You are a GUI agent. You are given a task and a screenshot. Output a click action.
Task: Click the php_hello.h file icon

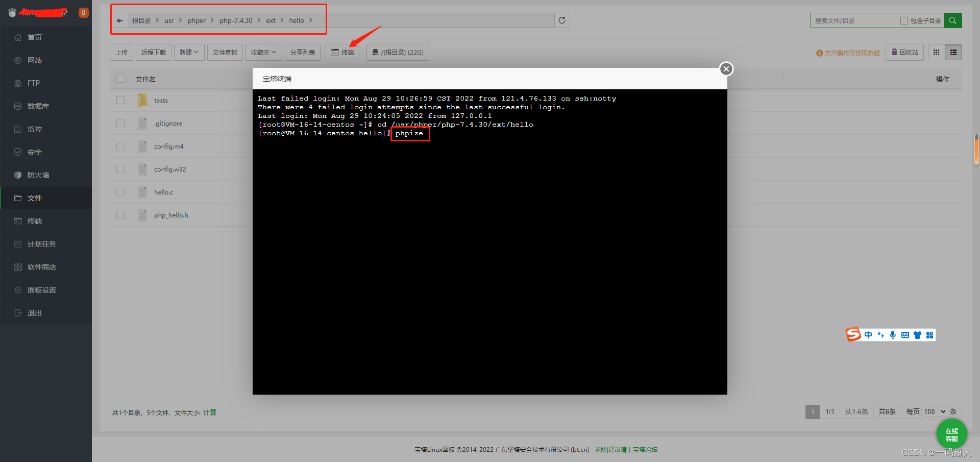click(x=142, y=215)
